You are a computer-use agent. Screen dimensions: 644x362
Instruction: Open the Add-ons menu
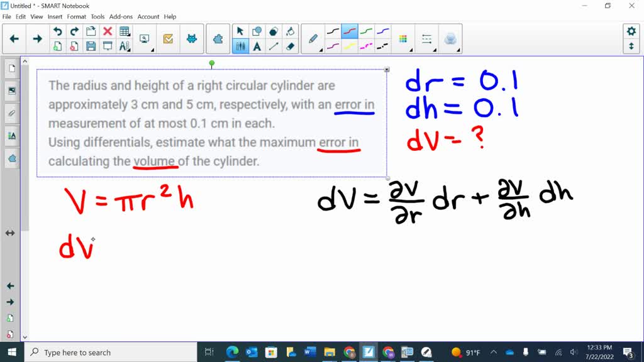click(x=120, y=17)
